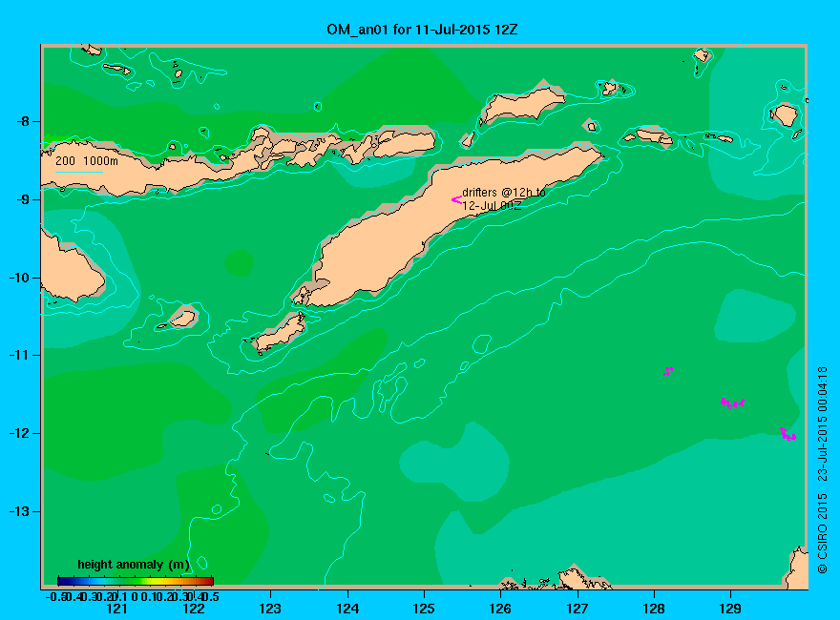Image resolution: width=840 pixels, height=620 pixels.
Task: Click the map title OM_an01 for 11-Jul-2015 12Z
Action: (x=422, y=30)
